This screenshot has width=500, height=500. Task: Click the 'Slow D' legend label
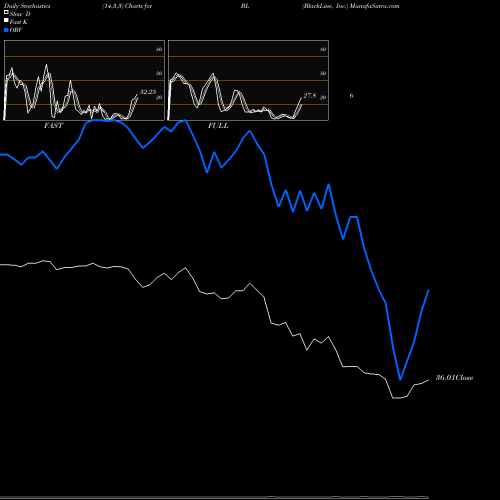pyautogui.click(x=20, y=14)
